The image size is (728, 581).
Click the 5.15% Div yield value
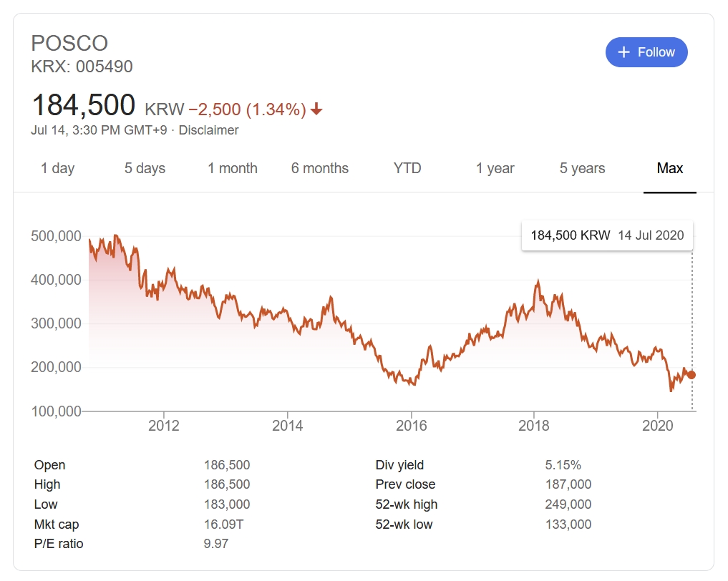click(563, 465)
